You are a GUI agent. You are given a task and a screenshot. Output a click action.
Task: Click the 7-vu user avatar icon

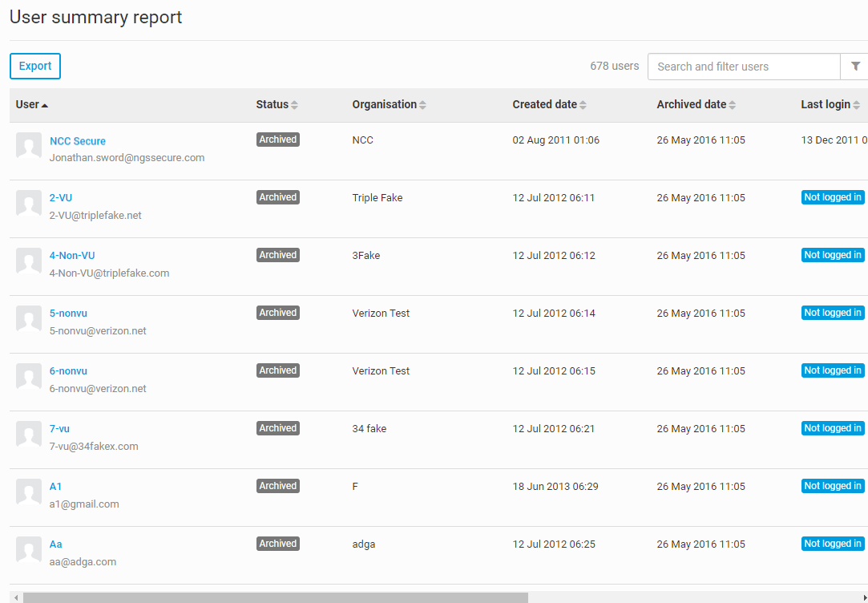(29, 435)
